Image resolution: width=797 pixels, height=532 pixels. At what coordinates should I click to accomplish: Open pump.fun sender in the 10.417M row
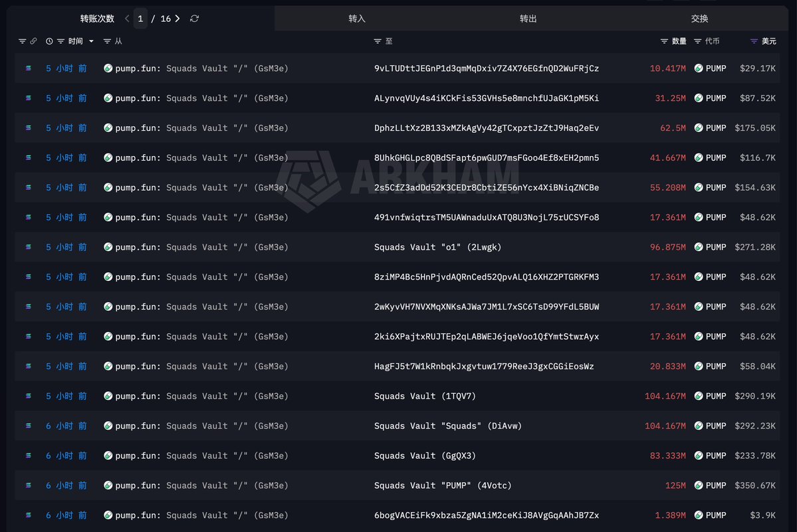(x=202, y=68)
